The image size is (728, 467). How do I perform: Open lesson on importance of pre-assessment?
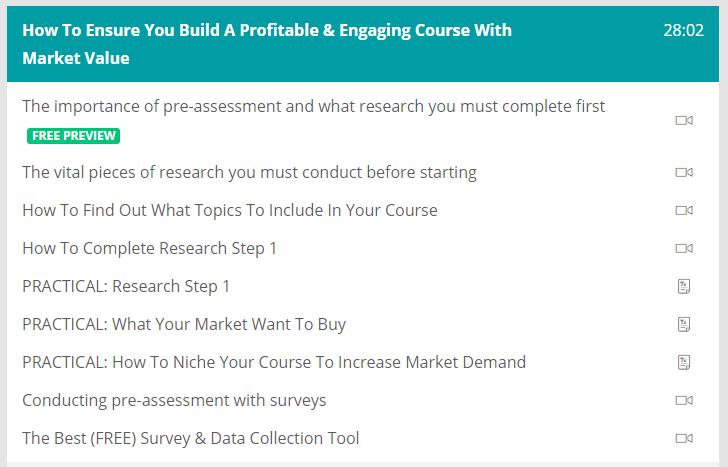[x=313, y=106]
